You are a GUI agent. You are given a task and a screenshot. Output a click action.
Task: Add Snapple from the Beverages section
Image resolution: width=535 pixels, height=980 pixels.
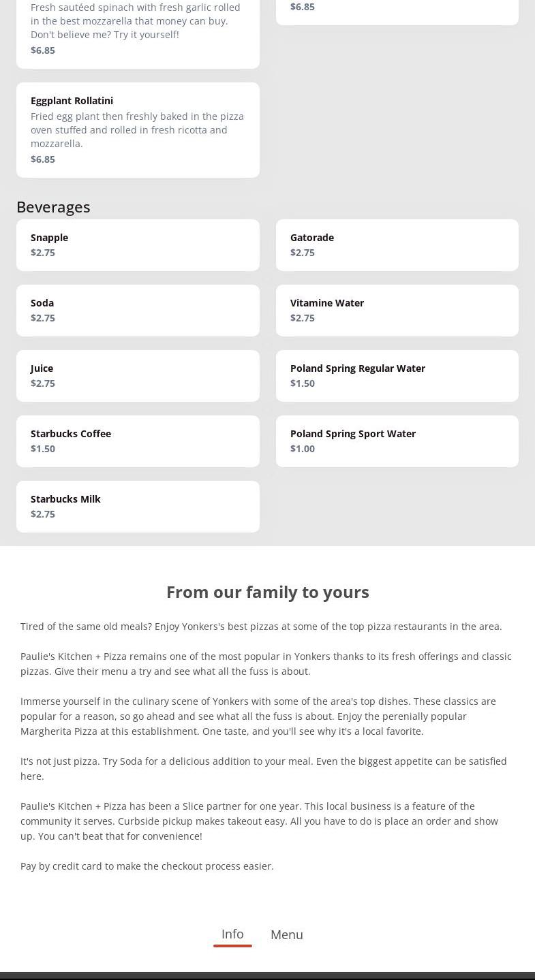[x=138, y=244]
